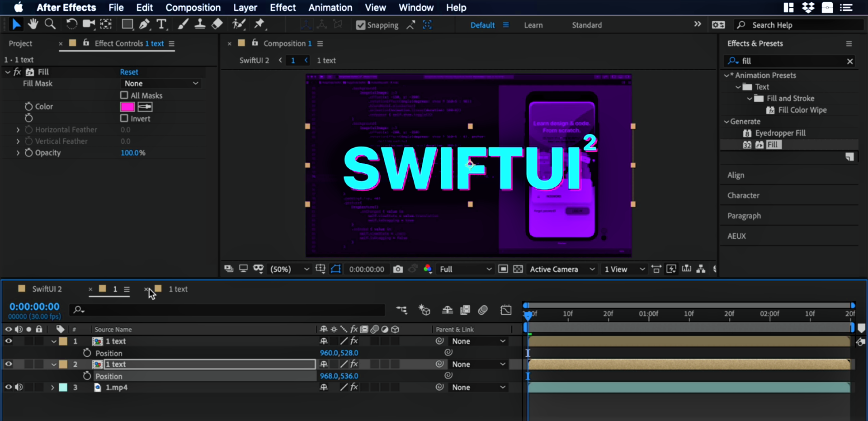
Task: Select the Zoom tool in toolbar
Action: click(50, 24)
